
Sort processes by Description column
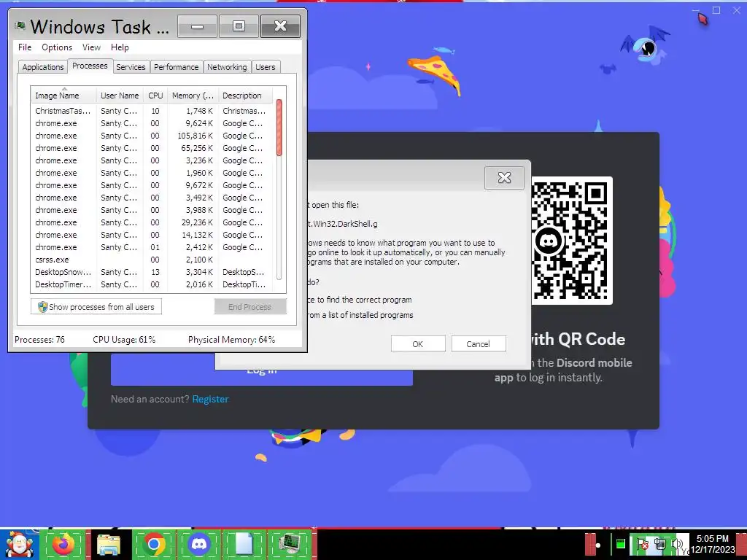(x=245, y=96)
